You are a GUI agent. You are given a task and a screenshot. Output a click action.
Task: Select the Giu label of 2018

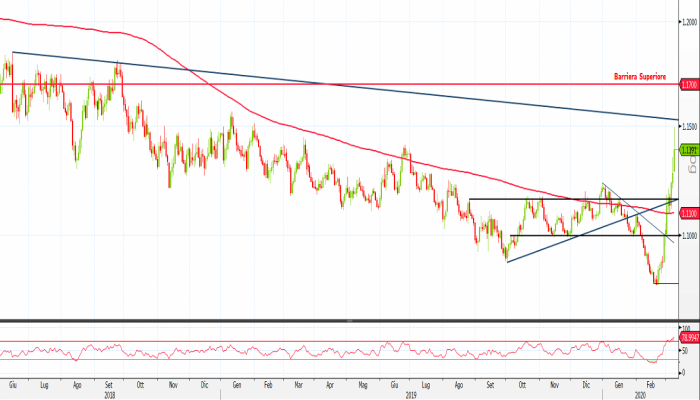point(13,385)
